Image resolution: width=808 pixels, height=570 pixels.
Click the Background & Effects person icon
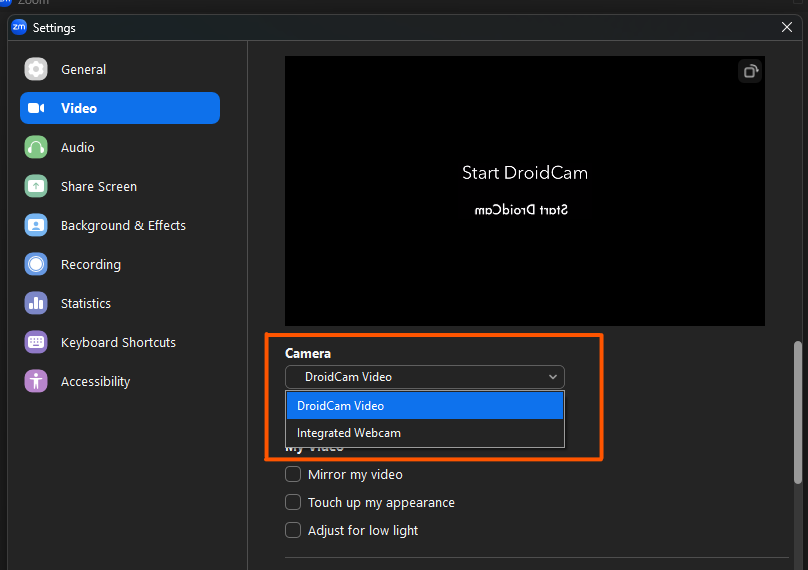(36, 225)
